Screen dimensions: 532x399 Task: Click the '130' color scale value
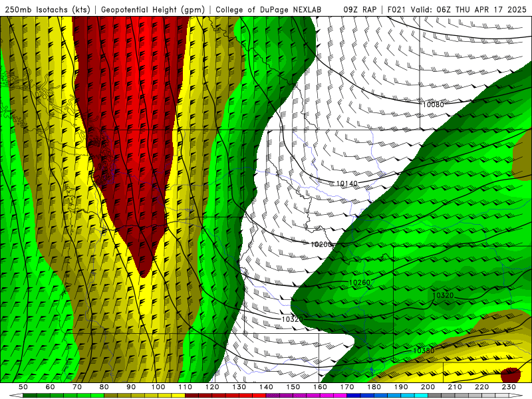click(239, 387)
